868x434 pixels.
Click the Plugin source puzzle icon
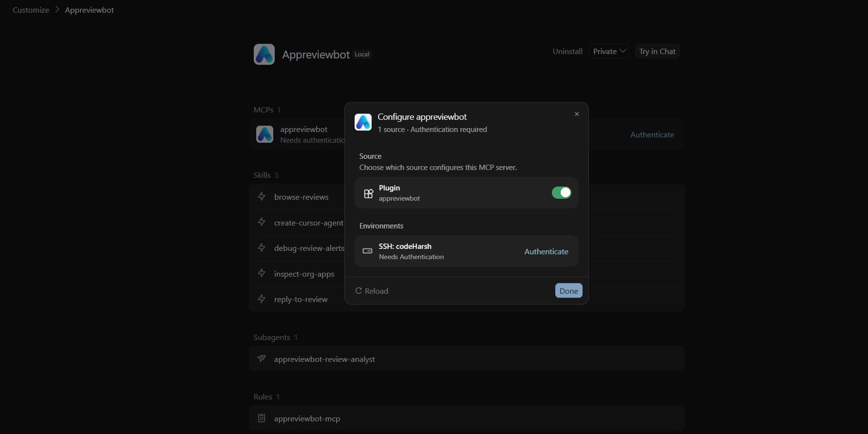(x=368, y=193)
